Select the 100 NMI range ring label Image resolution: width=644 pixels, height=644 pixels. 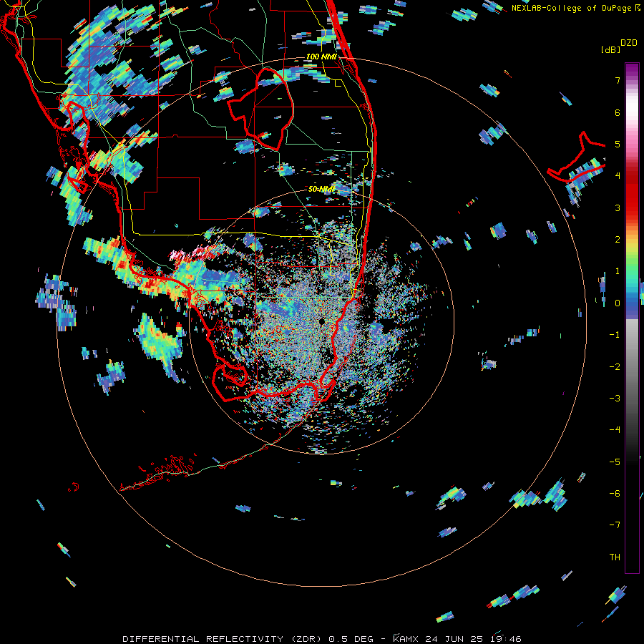[321, 57]
